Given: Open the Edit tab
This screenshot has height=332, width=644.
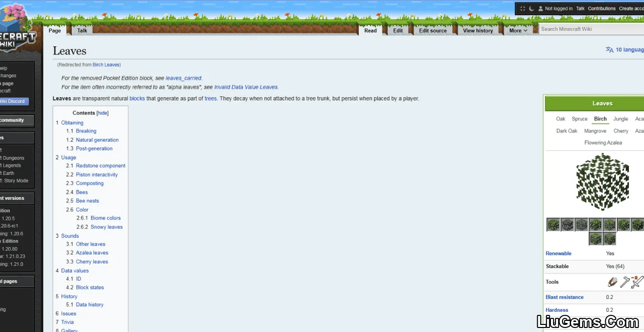Looking at the screenshot, I should [398, 31].
